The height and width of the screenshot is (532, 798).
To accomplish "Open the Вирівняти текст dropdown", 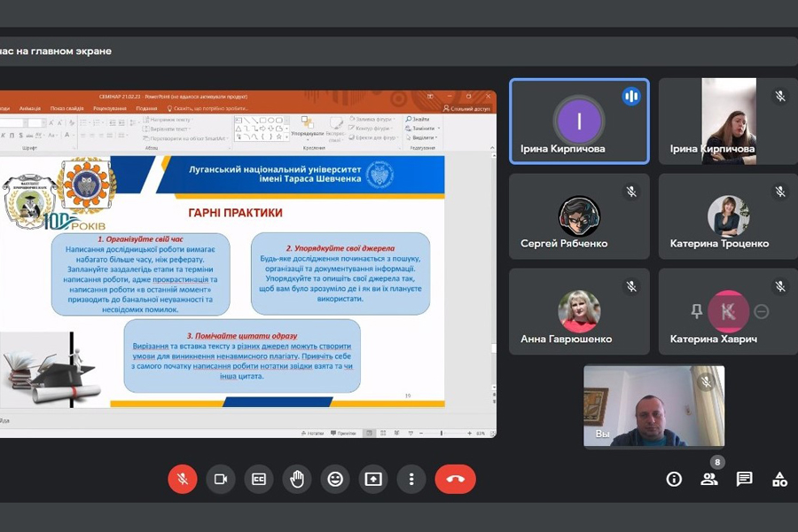I will pyautogui.click(x=166, y=129).
